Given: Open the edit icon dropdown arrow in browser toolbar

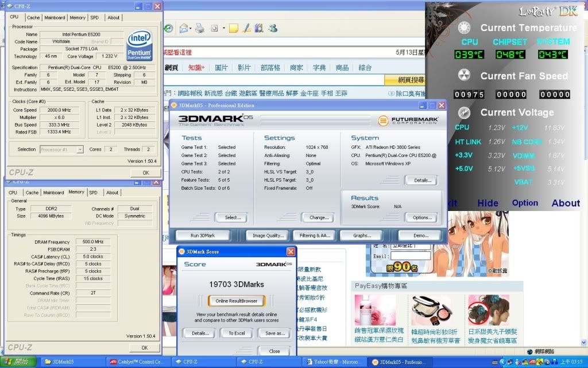Looking at the screenshot, I should 224,29.
